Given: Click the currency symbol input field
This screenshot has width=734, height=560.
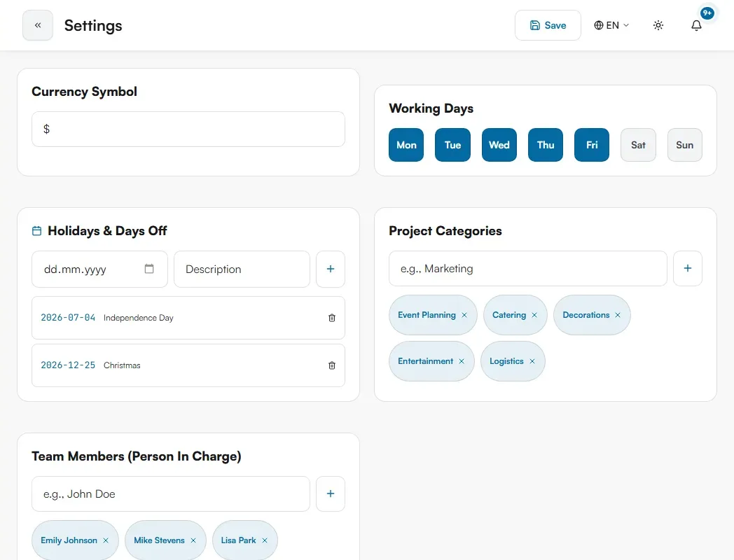Looking at the screenshot, I should (x=188, y=129).
